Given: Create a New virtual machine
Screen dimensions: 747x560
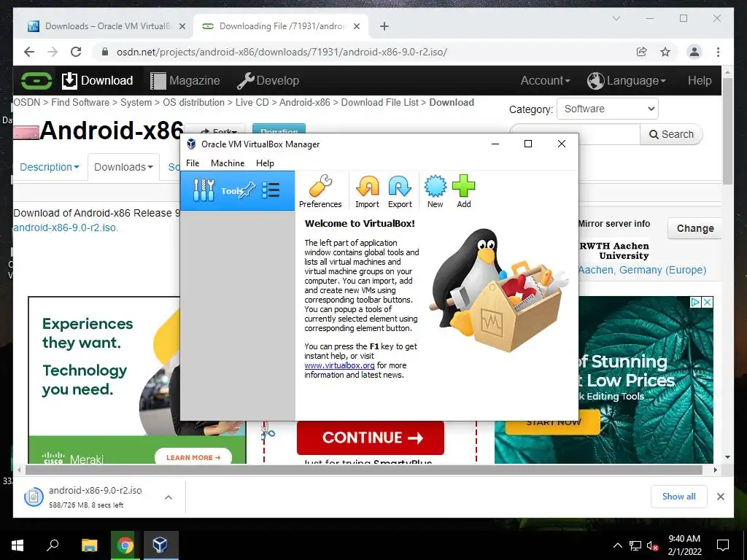Looking at the screenshot, I should [x=435, y=192].
